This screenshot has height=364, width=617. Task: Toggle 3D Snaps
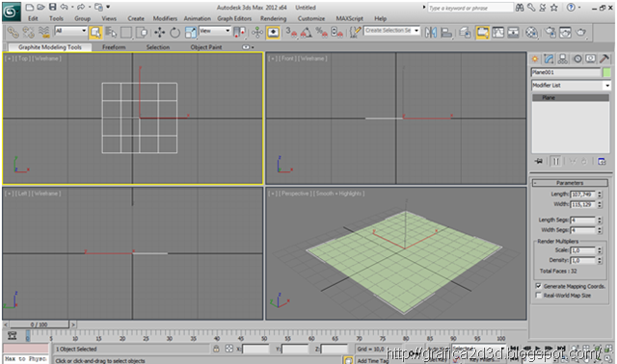tap(291, 32)
